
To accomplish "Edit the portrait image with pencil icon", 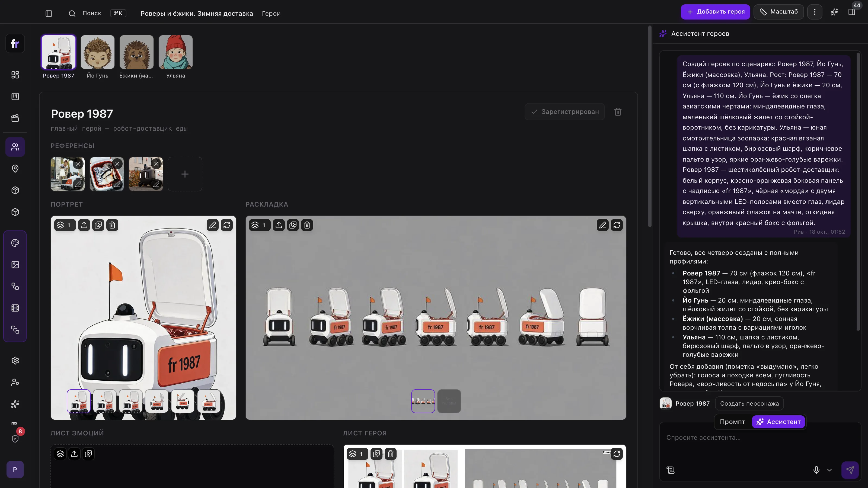I will (x=213, y=225).
